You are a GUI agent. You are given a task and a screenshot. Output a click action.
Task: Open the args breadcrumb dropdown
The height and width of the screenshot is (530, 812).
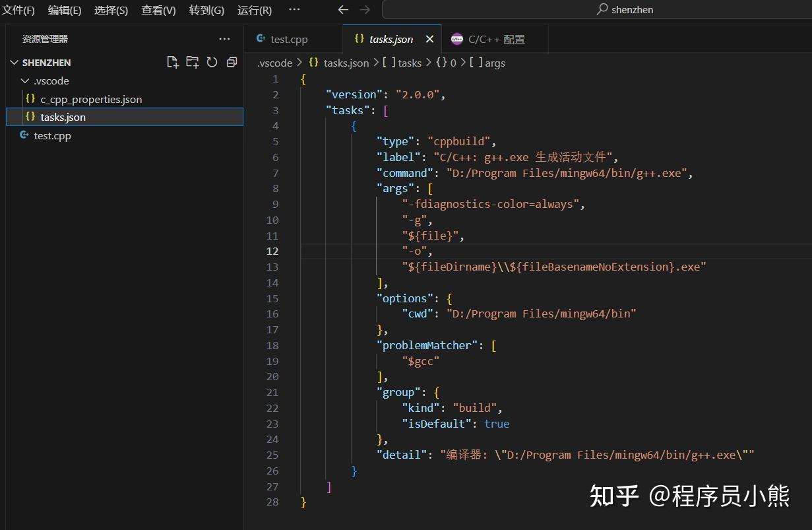click(x=495, y=63)
